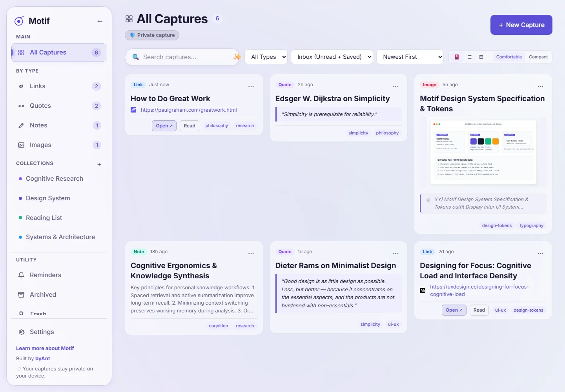The width and height of the screenshot is (565, 392).
Task: Click the Links chain icon in the sidebar
Action: (x=21, y=86)
